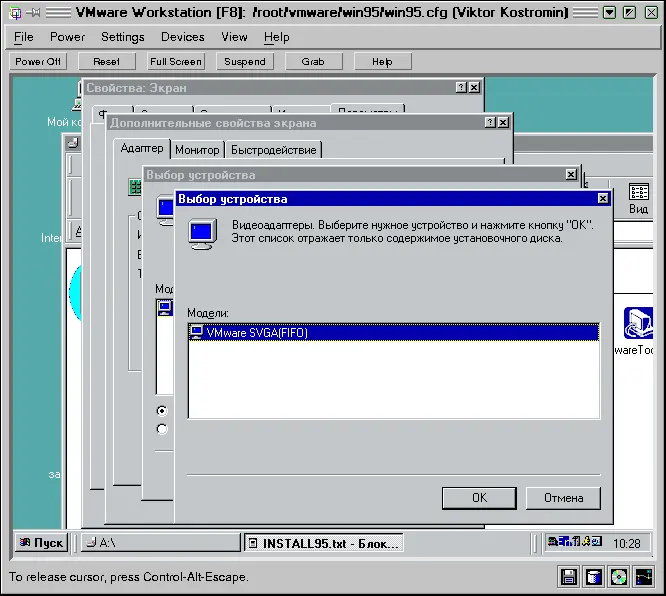Click the floppy disk device icon in VMware status bar
666x596 pixels.
[568, 577]
